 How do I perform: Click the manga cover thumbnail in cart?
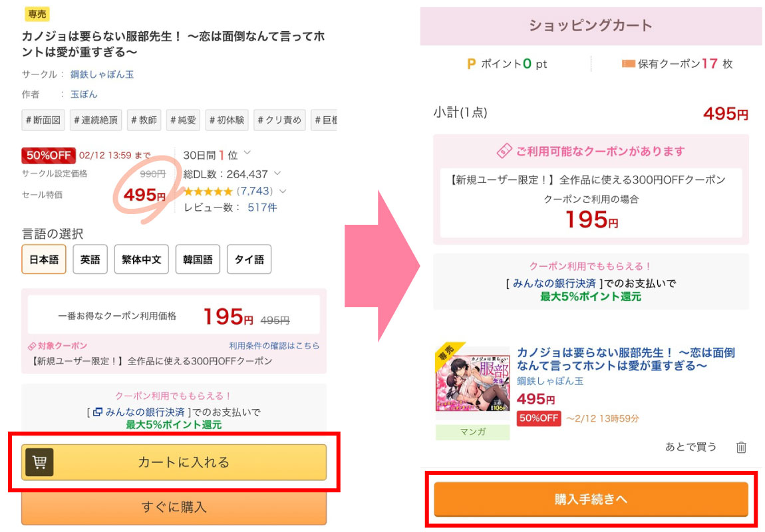click(x=472, y=382)
